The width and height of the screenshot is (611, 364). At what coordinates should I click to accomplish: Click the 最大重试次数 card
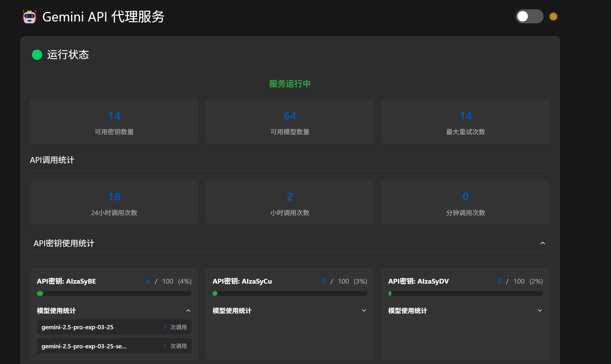click(465, 122)
